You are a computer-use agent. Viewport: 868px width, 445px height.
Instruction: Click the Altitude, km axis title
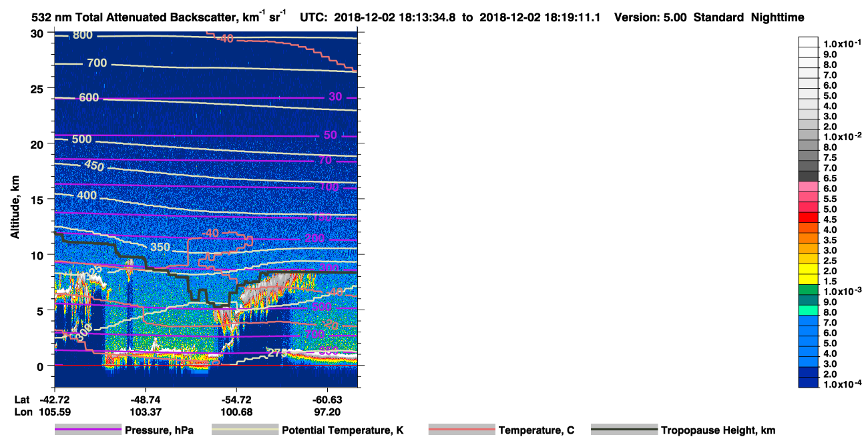[x=15, y=203]
